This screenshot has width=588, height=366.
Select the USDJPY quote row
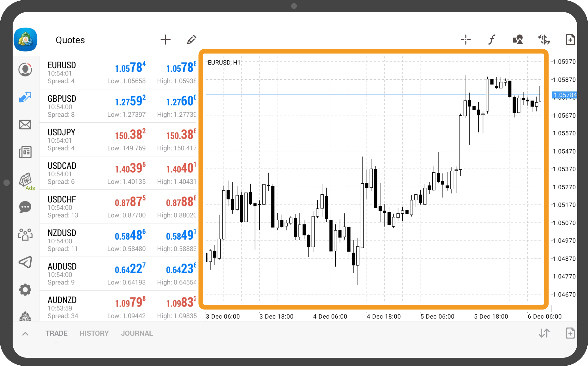pos(117,140)
